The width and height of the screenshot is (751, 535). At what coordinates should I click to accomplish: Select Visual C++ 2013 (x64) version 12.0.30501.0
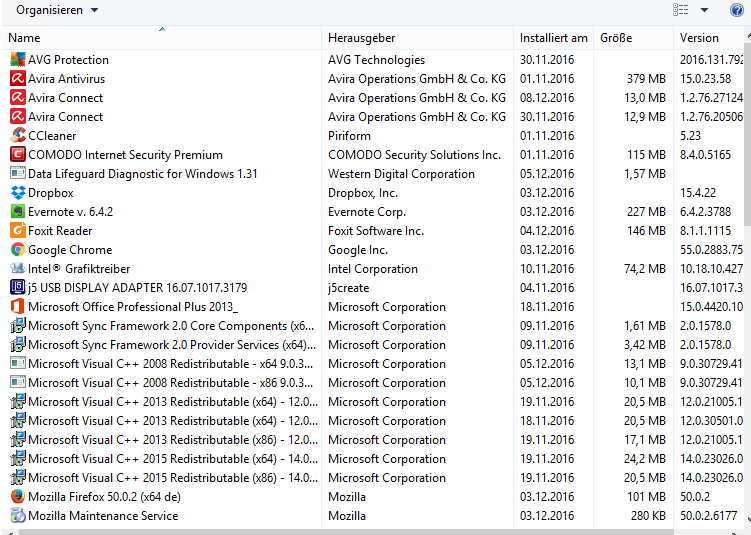click(374, 421)
